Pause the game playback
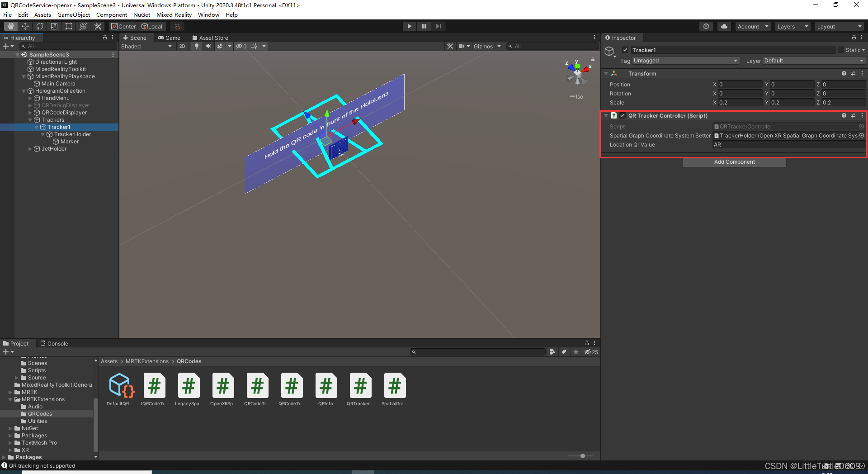Screen dimensions: 868x474 click(424, 26)
